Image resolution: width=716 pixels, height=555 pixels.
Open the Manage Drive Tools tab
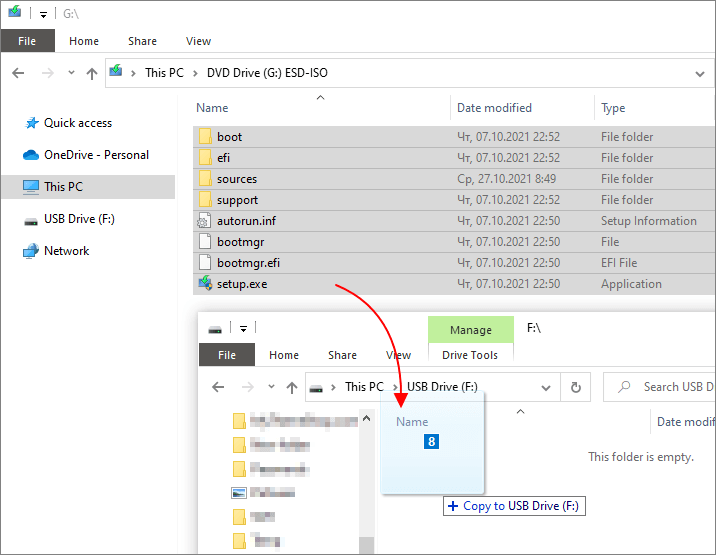click(471, 330)
